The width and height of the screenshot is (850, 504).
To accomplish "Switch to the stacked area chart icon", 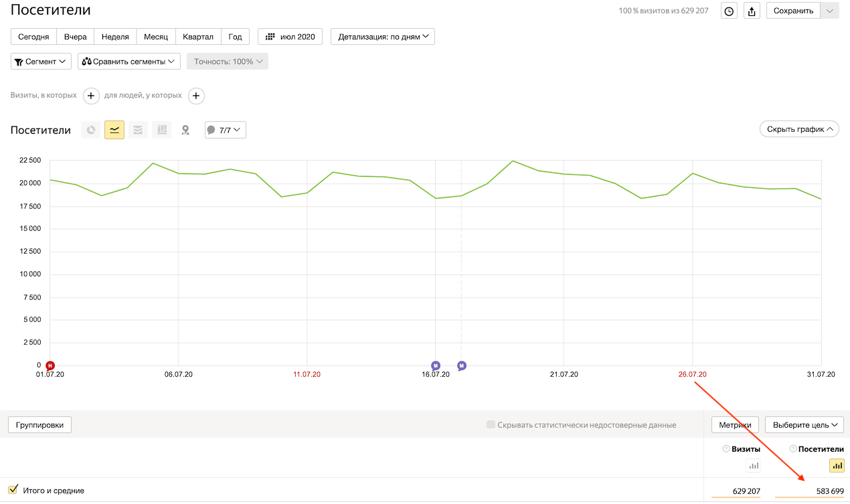I will (138, 130).
